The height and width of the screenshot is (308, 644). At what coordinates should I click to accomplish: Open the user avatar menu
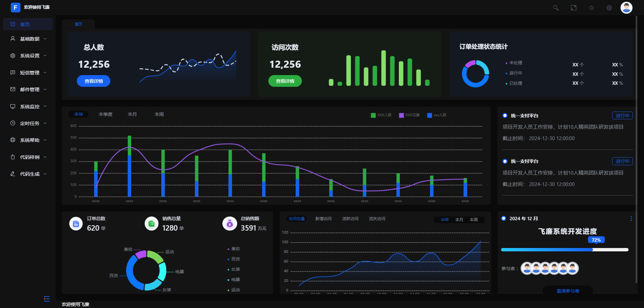point(626,8)
